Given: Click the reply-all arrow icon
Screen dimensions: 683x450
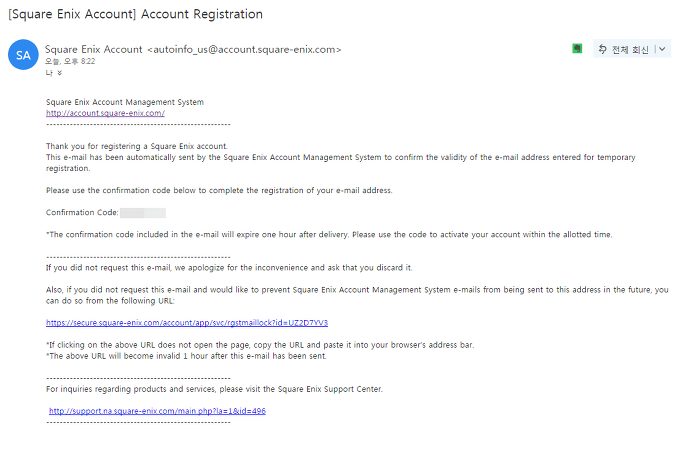Looking at the screenshot, I should pyautogui.click(x=602, y=49).
